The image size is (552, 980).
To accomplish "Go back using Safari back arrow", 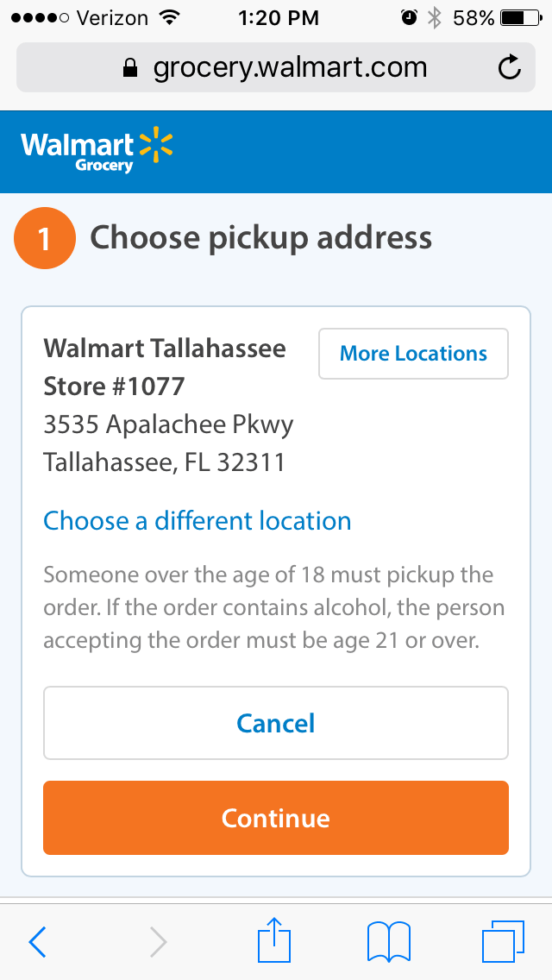I will (37, 941).
